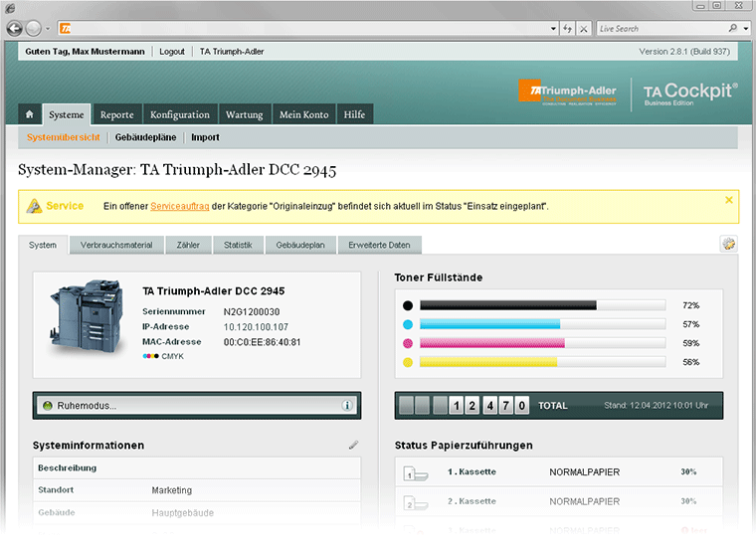Click the CMYK color dots icon
756x552 pixels.
[x=150, y=356]
